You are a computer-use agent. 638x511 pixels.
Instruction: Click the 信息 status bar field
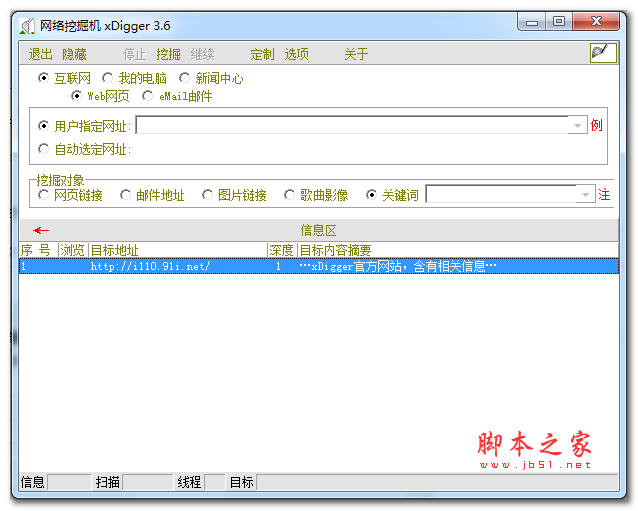pyautogui.click(x=70, y=482)
